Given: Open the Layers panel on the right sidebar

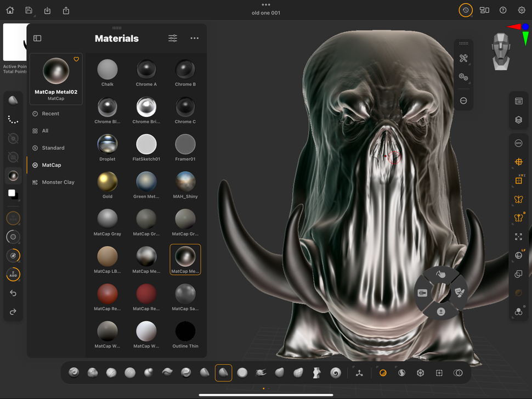Looking at the screenshot, I should coord(518,119).
